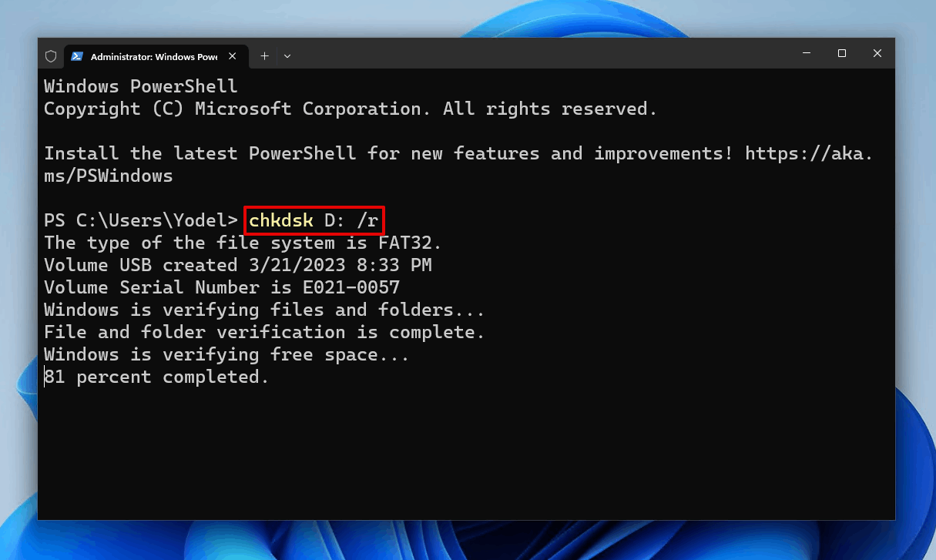936x560 pixels.
Task: Select the Volume USB created timestamp line
Action: coord(237,265)
